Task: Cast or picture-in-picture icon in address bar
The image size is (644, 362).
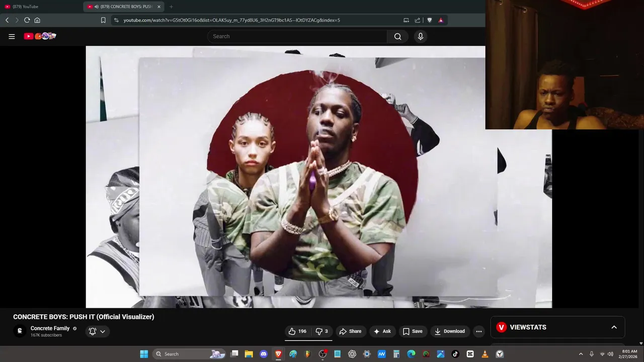Action: coord(406,20)
